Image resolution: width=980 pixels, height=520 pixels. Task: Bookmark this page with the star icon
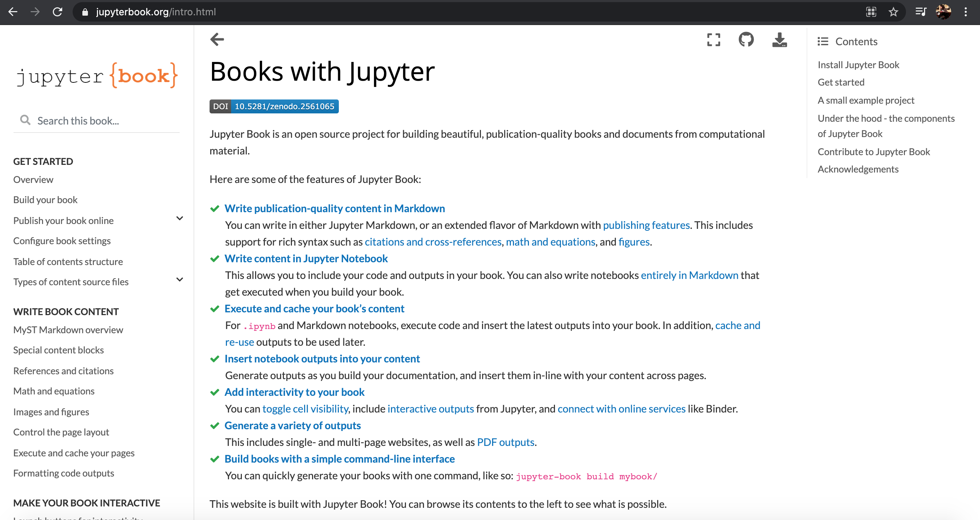(x=893, y=12)
